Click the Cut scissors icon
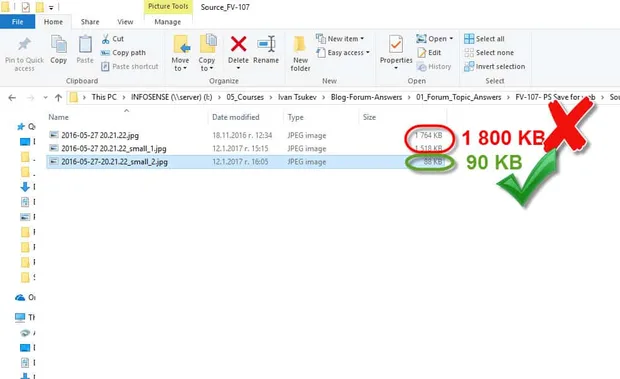This screenshot has width=620, height=379. pyautogui.click(x=106, y=39)
